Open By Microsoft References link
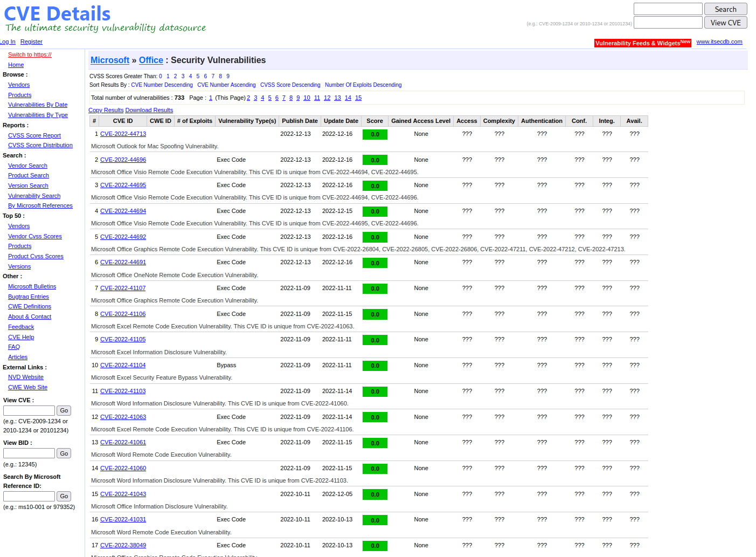This screenshot has height=557, width=756. coord(40,205)
